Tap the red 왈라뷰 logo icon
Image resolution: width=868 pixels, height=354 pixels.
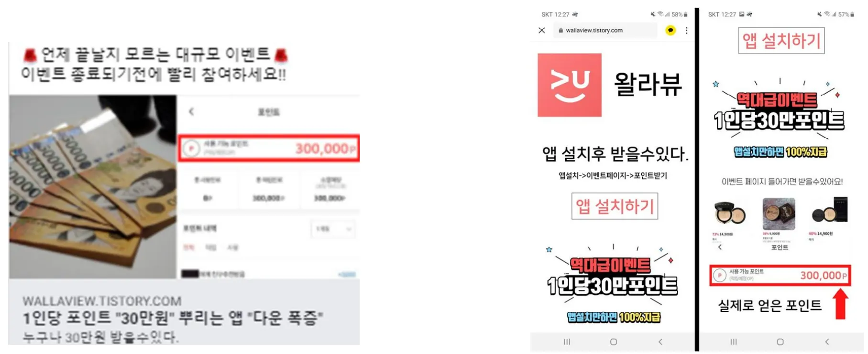[x=569, y=85]
